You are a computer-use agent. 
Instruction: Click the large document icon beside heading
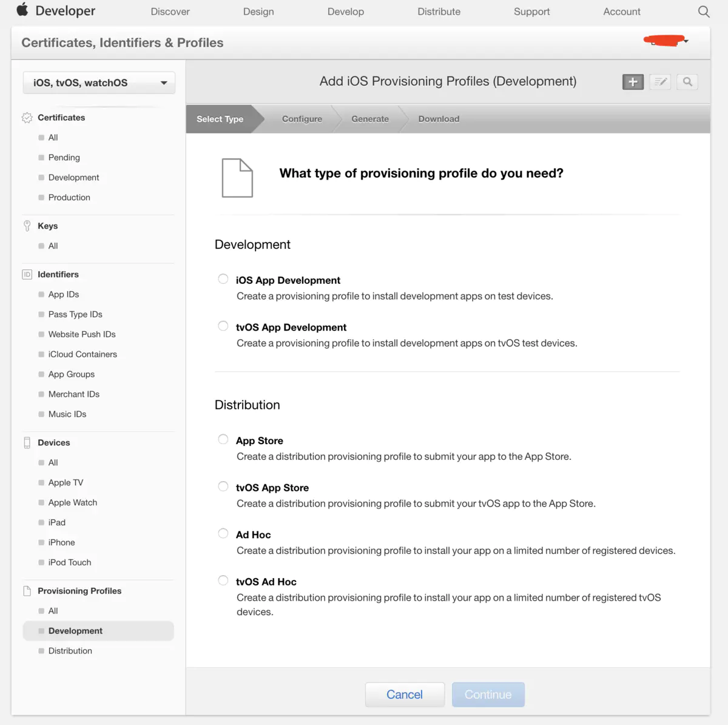pyautogui.click(x=237, y=178)
